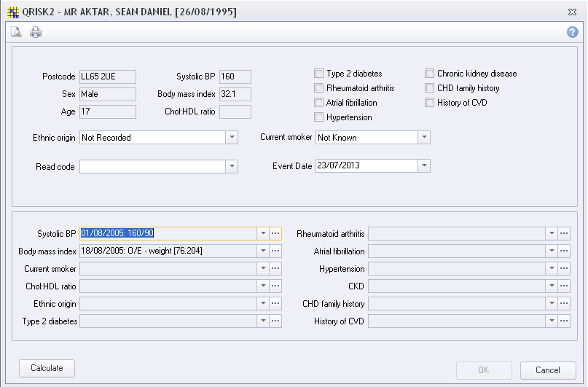Screen dimensions: 588x387
Task: Toggle the Atrial fibrillation checkbox
Action: click(x=318, y=103)
